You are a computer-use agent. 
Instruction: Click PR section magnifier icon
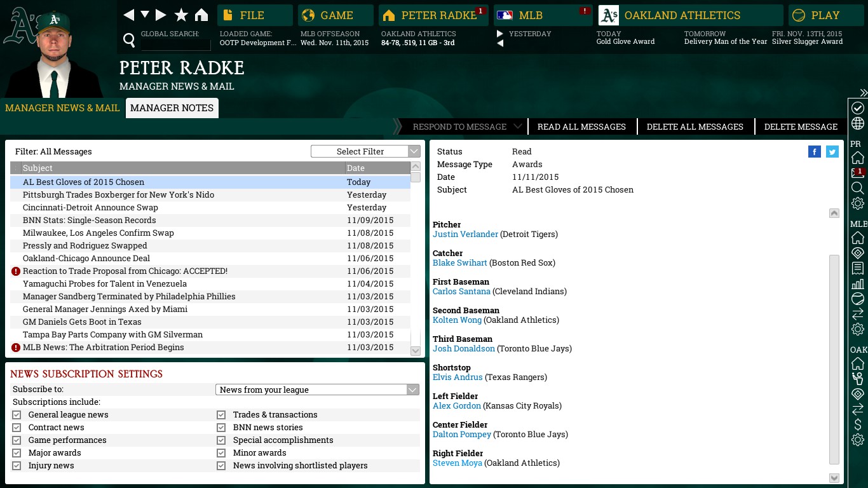tap(858, 188)
